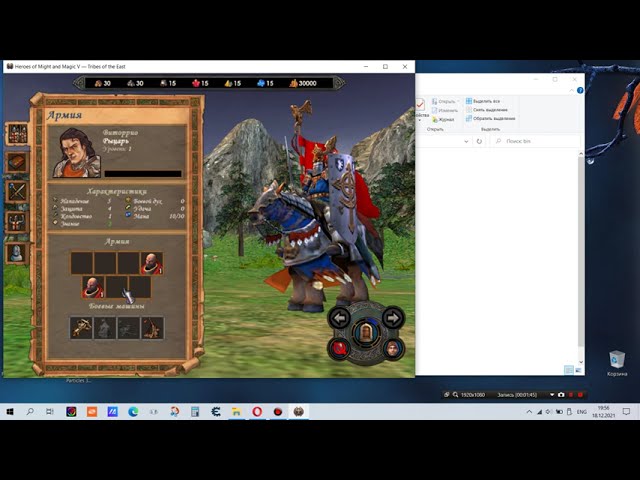The height and width of the screenshot is (480, 640).
Task: Click the central door icon in round panel
Action: [x=366, y=333]
